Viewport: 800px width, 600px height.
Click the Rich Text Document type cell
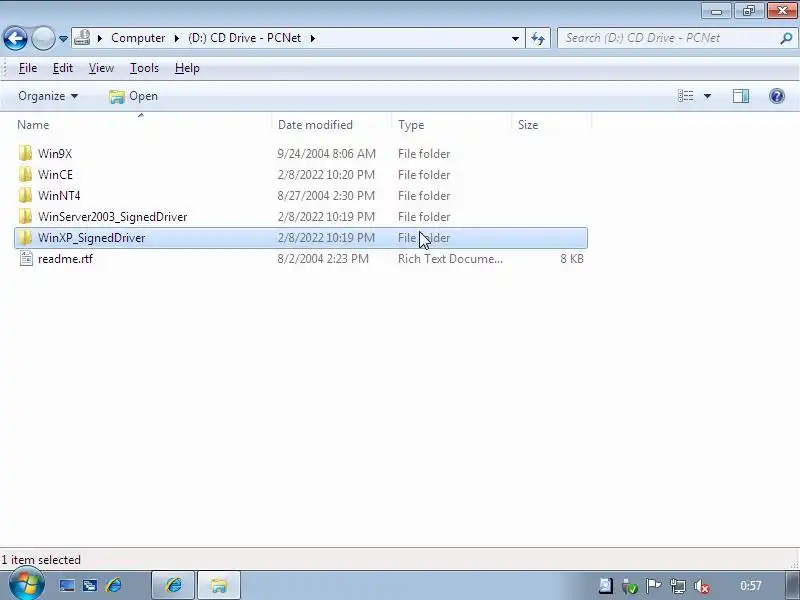coord(450,259)
